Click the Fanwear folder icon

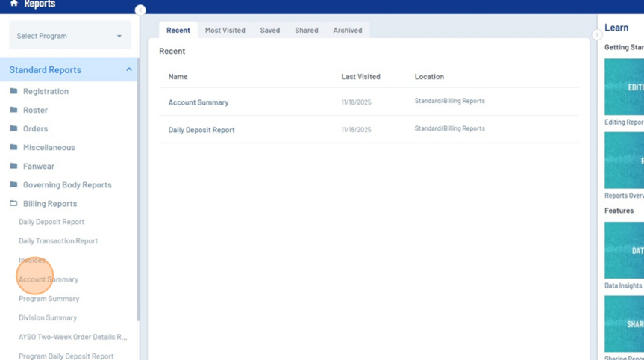click(x=13, y=166)
